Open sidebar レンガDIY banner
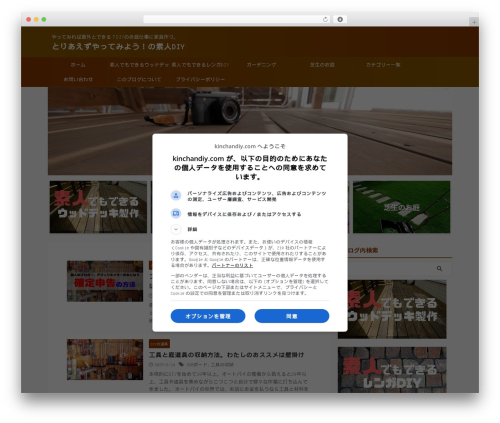 [392, 370]
